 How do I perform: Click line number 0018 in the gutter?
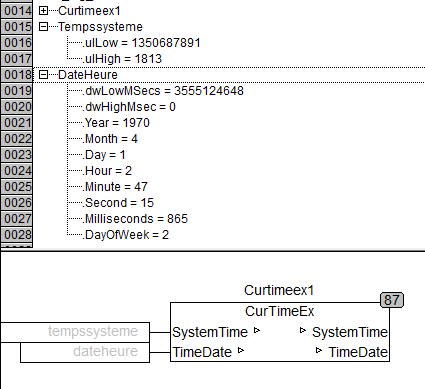[17, 75]
